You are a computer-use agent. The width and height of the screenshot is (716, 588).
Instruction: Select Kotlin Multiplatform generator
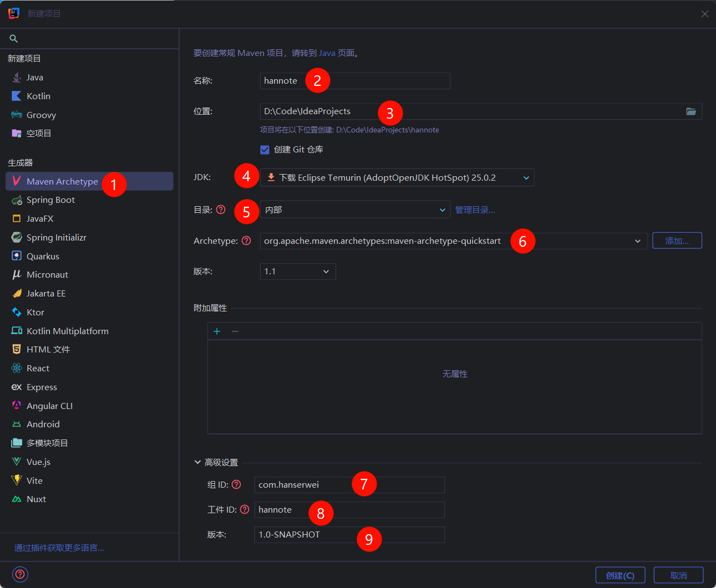click(67, 331)
